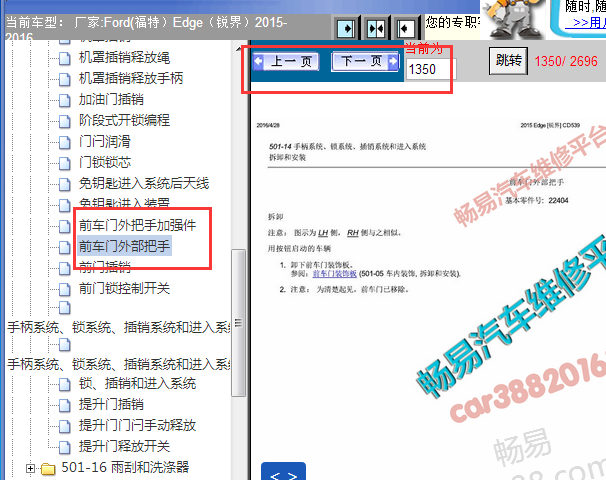Select 前门插销 tree item
Screen dimensions: 606x480
click(x=105, y=266)
